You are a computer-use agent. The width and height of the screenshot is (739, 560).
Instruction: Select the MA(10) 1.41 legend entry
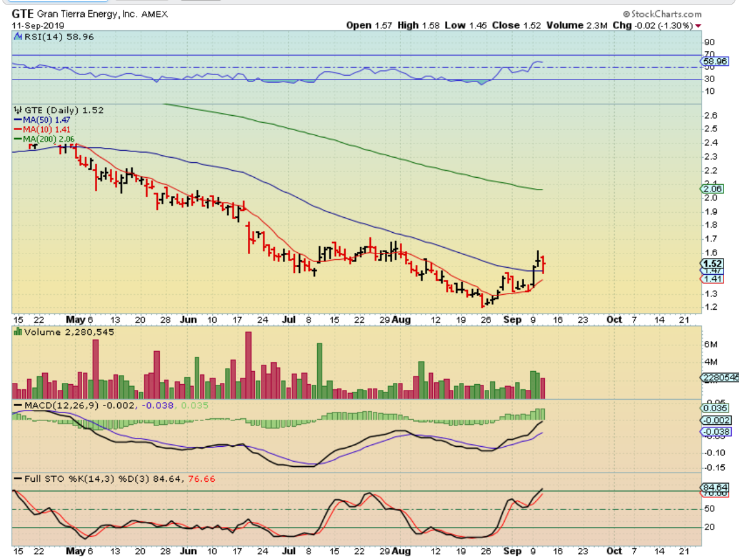pos(40,129)
